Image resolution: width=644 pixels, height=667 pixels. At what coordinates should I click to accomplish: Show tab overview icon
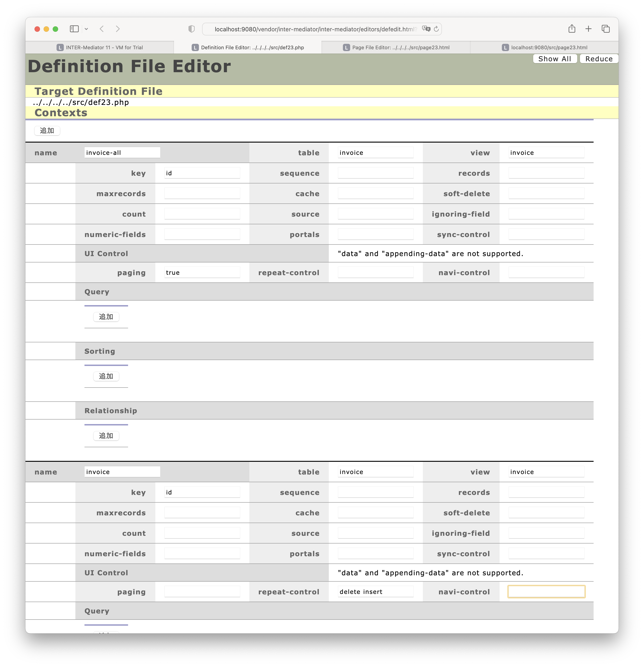[606, 29]
